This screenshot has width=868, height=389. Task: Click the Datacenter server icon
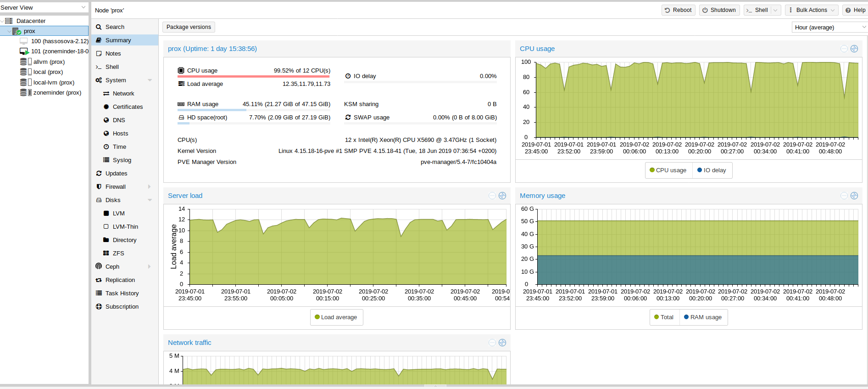point(9,21)
